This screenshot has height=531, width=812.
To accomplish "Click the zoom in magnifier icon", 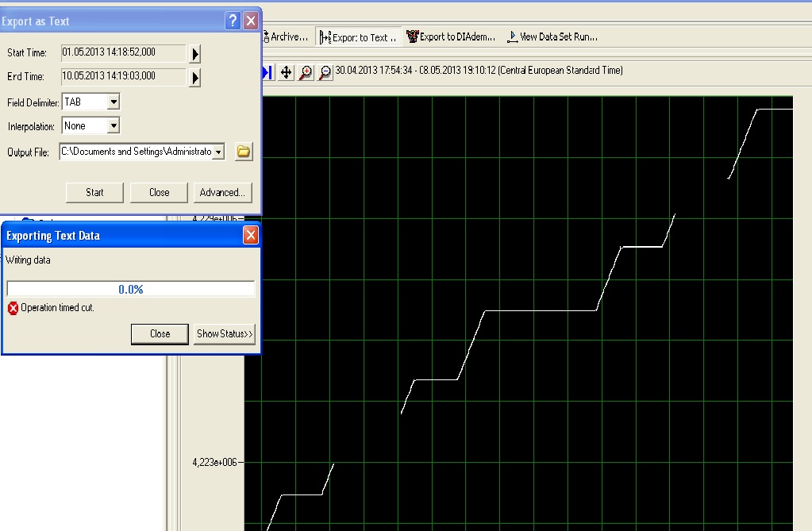I will (306, 72).
